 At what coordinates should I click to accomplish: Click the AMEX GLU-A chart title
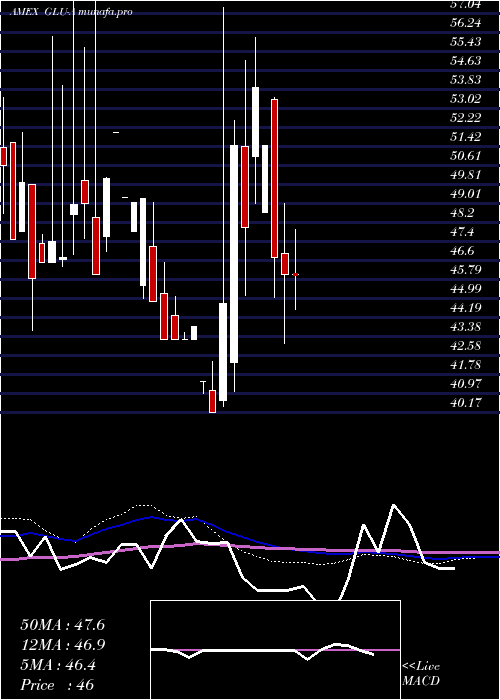point(71,12)
